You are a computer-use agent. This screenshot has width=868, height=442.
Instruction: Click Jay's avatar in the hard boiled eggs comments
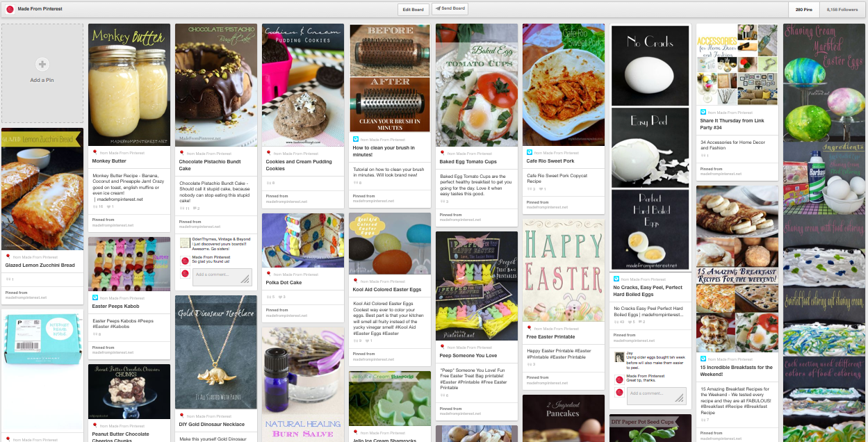coord(619,357)
